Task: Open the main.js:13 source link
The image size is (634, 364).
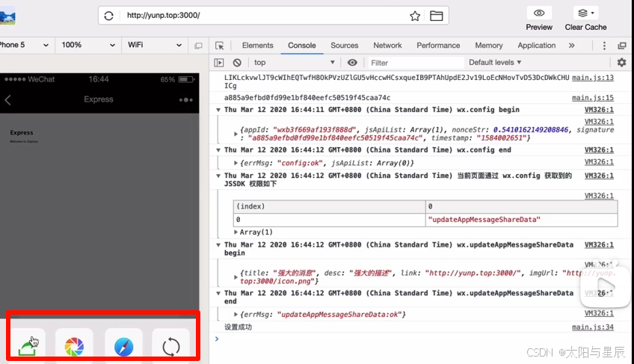Action: click(x=593, y=78)
